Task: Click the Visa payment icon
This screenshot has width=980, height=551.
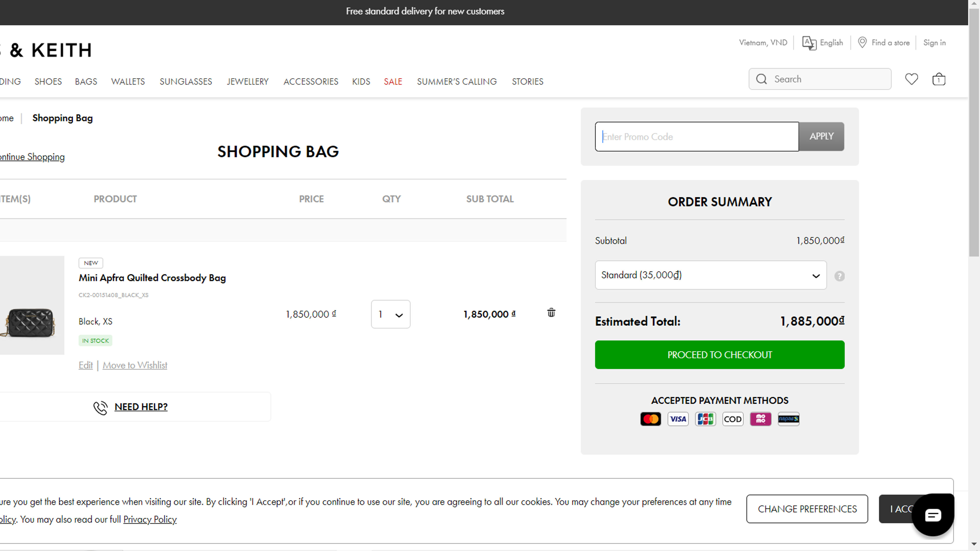Action: [678, 419]
